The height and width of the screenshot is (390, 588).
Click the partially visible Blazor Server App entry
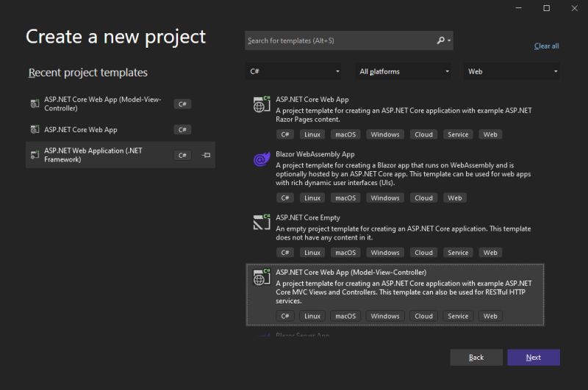(302, 334)
